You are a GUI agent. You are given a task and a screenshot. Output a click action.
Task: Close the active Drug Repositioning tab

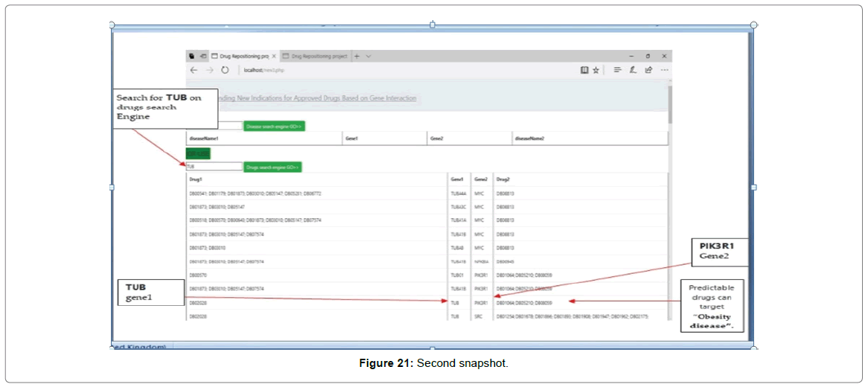[x=274, y=56]
